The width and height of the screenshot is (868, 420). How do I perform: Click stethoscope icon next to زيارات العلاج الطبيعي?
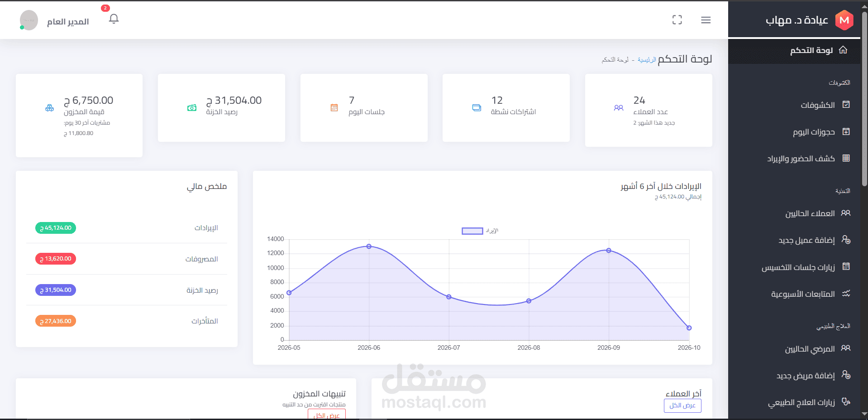(846, 402)
